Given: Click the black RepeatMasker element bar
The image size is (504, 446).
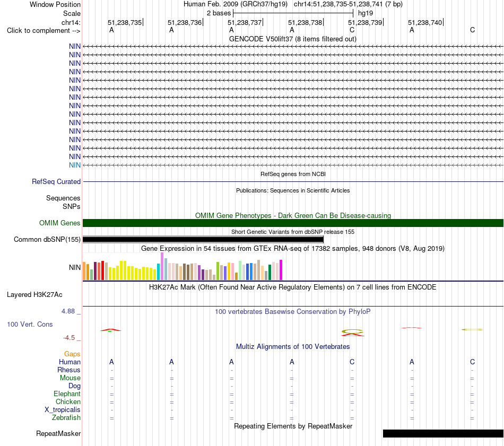Looking at the screenshot, I should pos(443,433).
